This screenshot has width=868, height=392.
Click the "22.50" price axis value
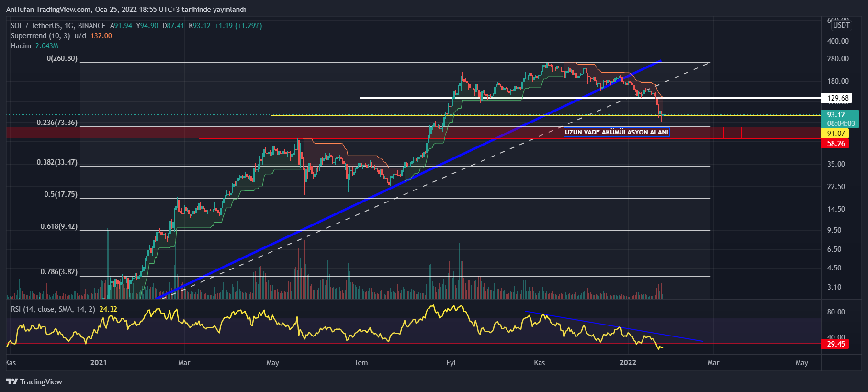(x=836, y=187)
